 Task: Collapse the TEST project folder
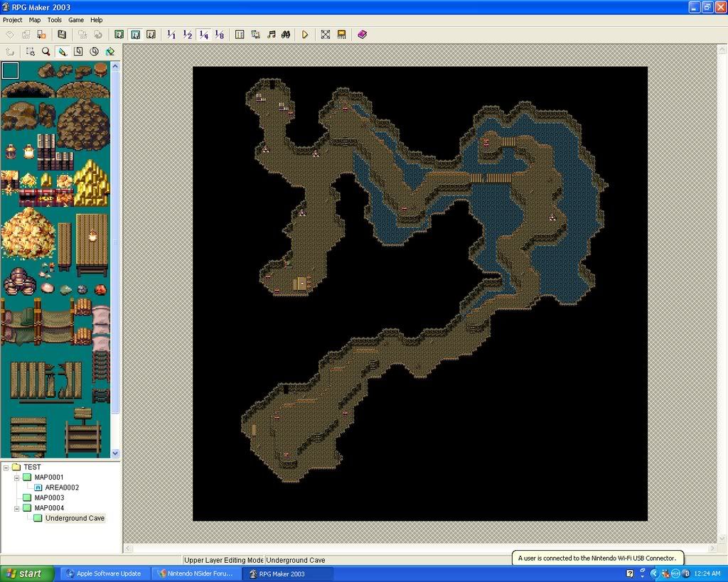6,467
